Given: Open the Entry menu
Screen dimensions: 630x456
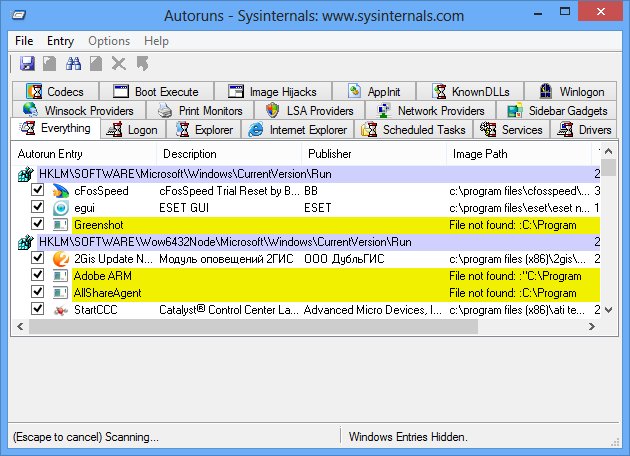Looking at the screenshot, I should click(60, 41).
